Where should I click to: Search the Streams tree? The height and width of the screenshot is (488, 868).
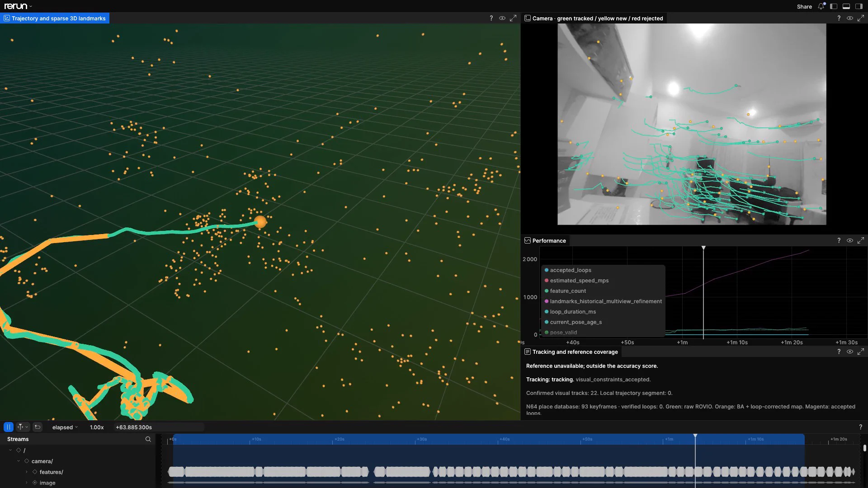(148, 439)
